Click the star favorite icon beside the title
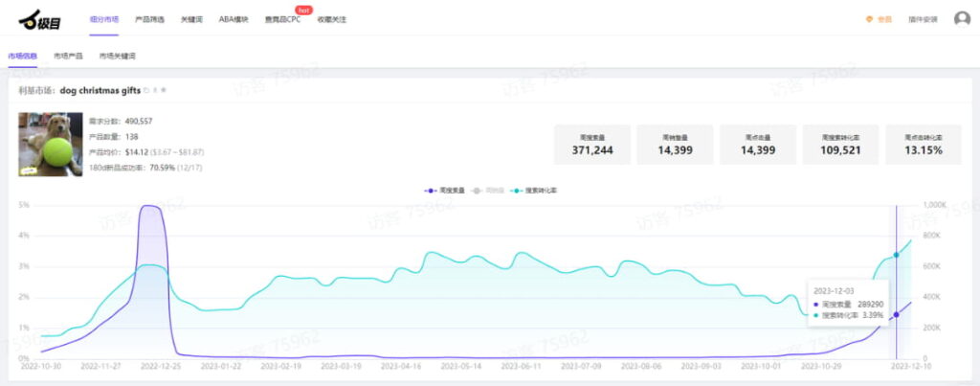 coord(164,90)
